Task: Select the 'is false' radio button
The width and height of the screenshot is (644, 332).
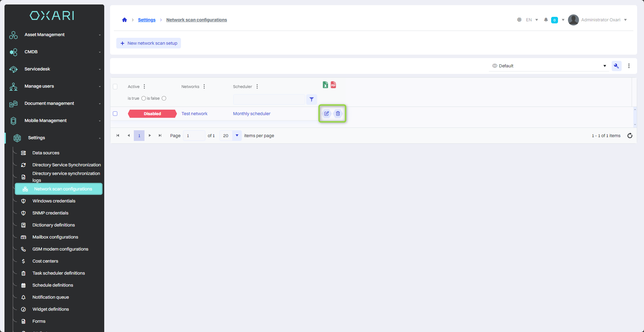Action: click(x=164, y=98)
